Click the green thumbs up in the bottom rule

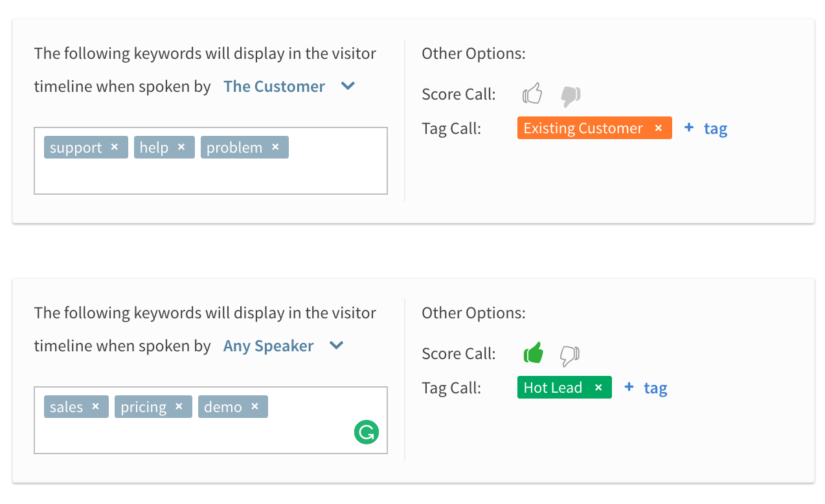click(x=533, y=353)
